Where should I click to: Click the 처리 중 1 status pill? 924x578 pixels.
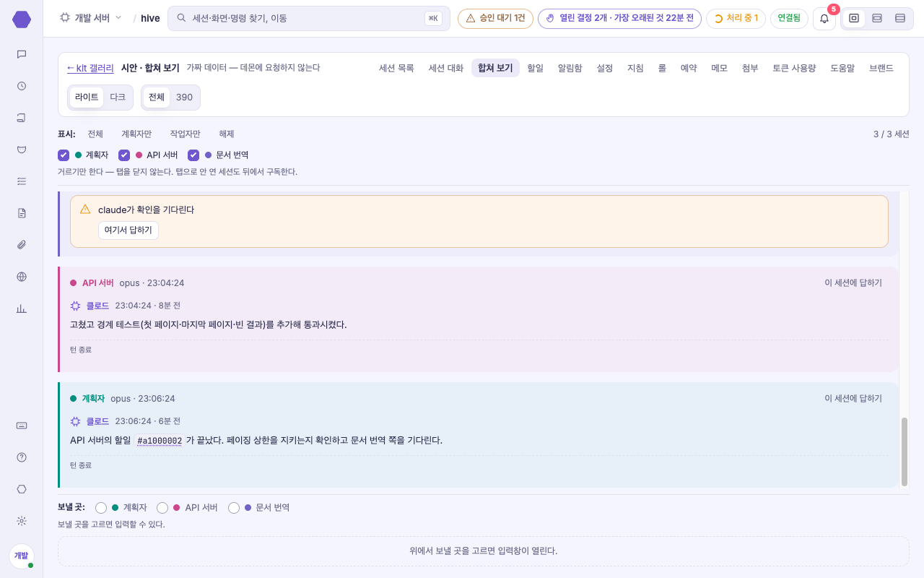[736, 18]
